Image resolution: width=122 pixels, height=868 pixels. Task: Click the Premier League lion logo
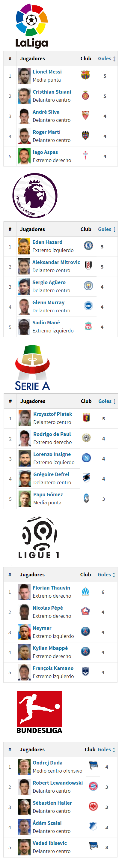click(x=35, y=196)
